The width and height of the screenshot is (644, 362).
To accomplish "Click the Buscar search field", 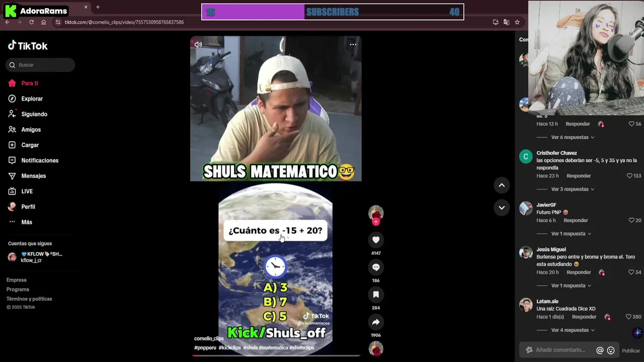I will 40,65.
